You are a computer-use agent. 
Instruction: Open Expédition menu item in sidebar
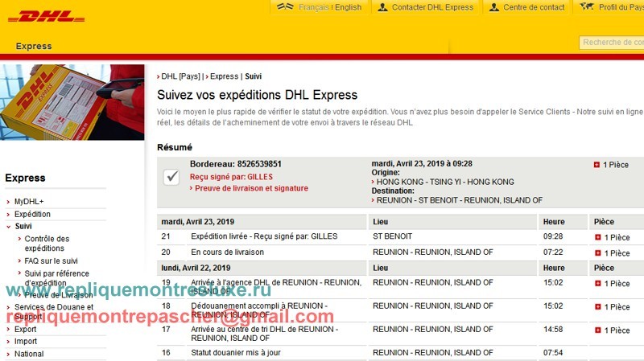pyautogui.click(x=32, y=214)
